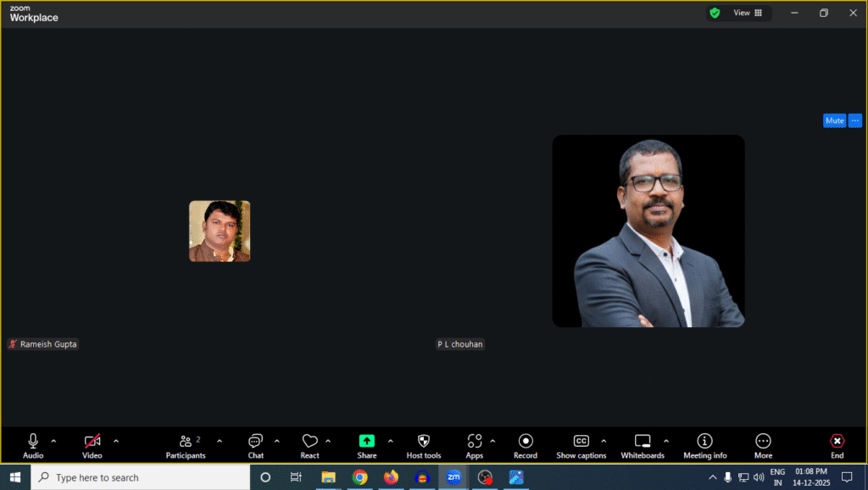Expand the audio options arrow
Screen dimensions: 868x490
[x=53, y=441]
